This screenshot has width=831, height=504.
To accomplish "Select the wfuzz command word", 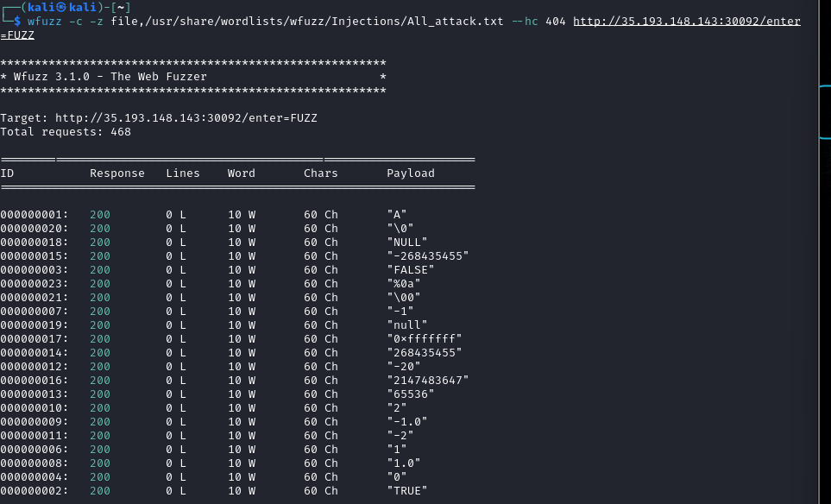I will pyautogui.click(x=45, y=22).
